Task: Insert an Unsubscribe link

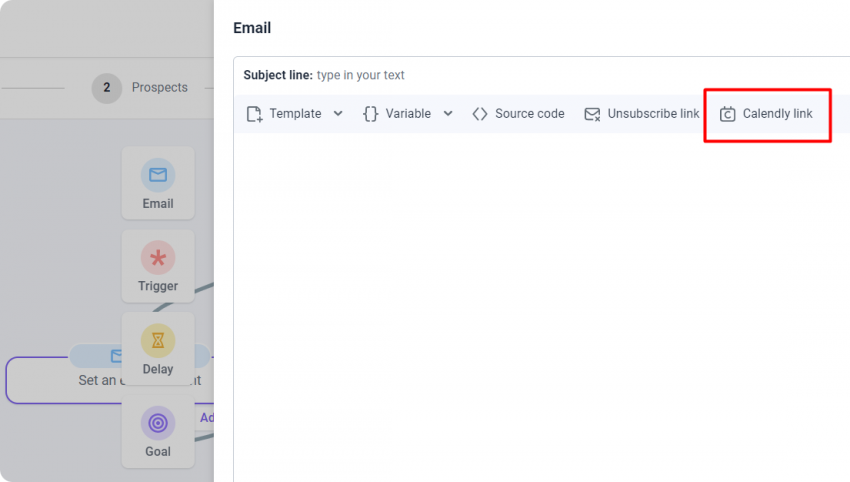Action: (x=642, y=114)
